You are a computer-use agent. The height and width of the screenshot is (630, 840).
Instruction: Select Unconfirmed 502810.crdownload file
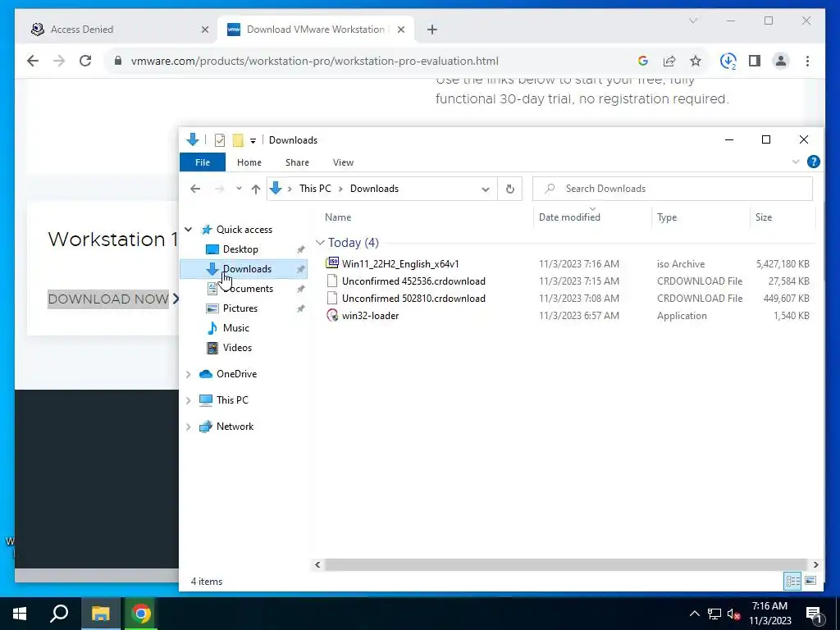[x=413, y=299]
